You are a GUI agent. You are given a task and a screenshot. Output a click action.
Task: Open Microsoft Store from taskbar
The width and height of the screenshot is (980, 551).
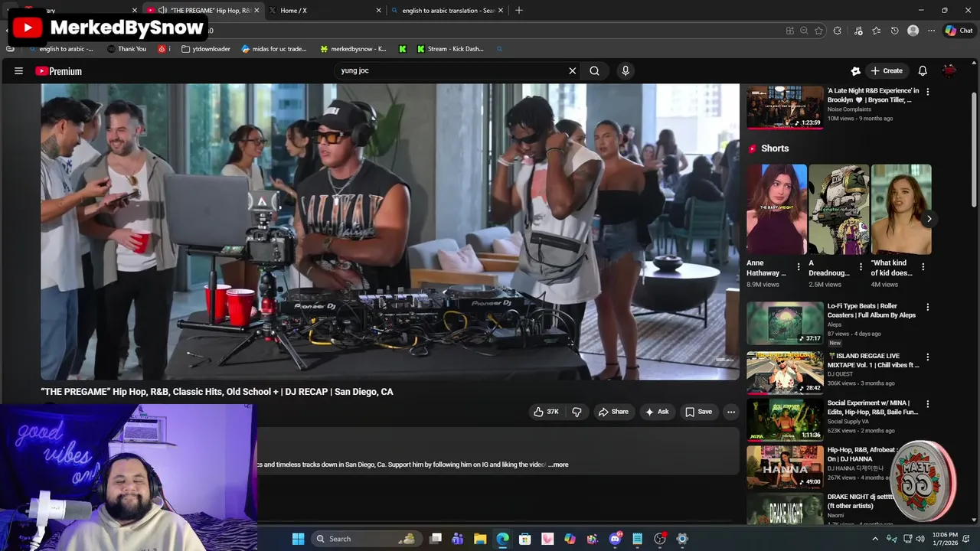pyautogui.click(x=525, y=539)
